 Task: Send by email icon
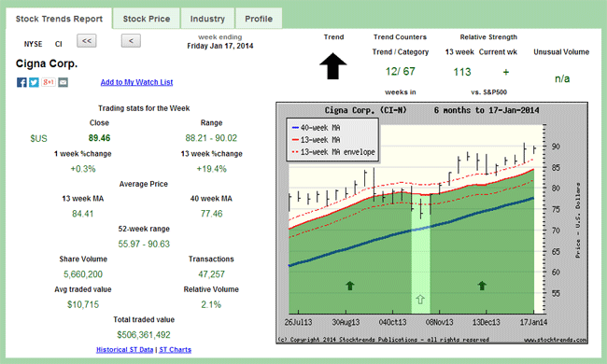64,82
